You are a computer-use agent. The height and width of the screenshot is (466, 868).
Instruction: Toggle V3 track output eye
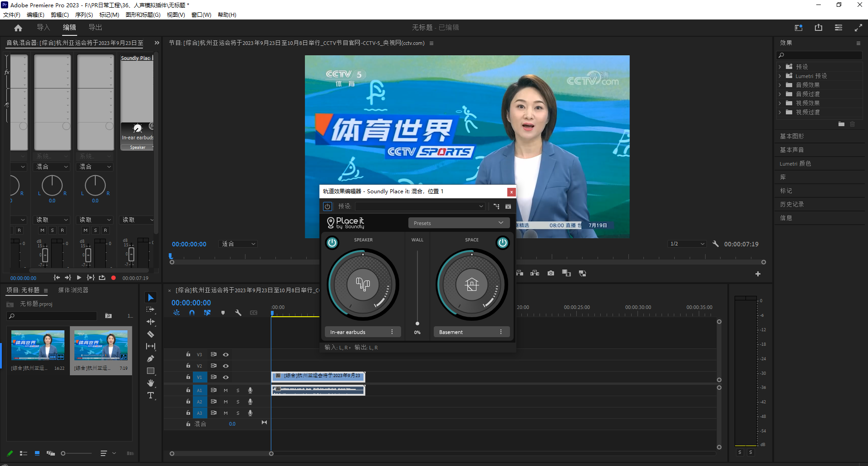pos(226,354)
